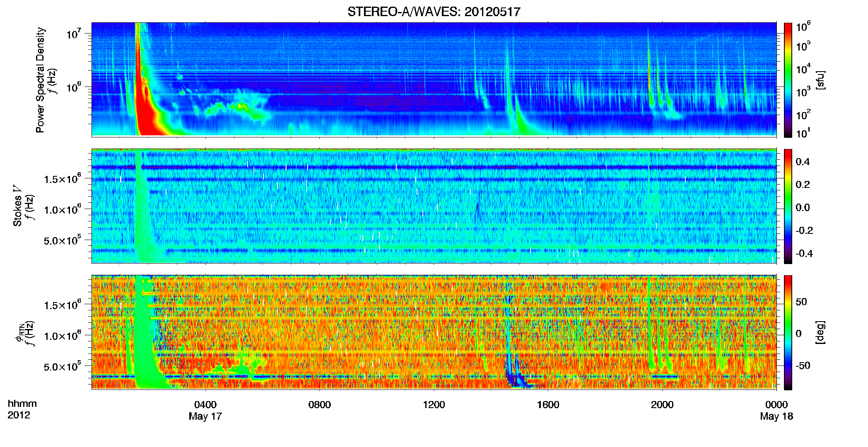
Task: Click the May 18 date label
Action: 776,416
